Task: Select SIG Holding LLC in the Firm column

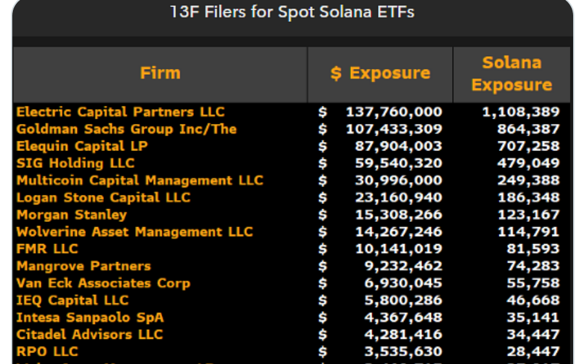Action: (75, 163)
